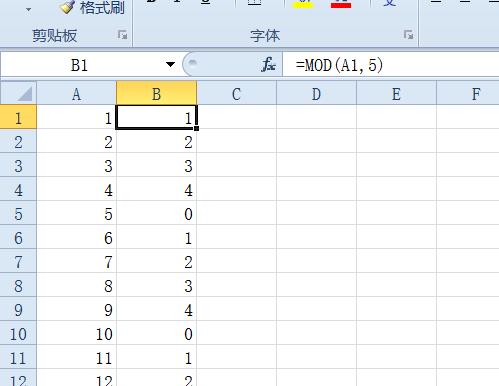Select empty cell E5
The image size is (499, 386).
coord(396,213)
